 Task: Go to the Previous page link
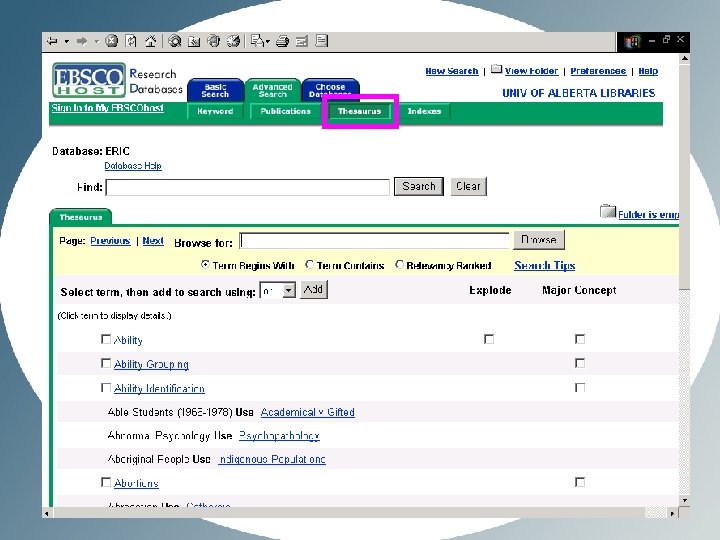tap(110, 241)
